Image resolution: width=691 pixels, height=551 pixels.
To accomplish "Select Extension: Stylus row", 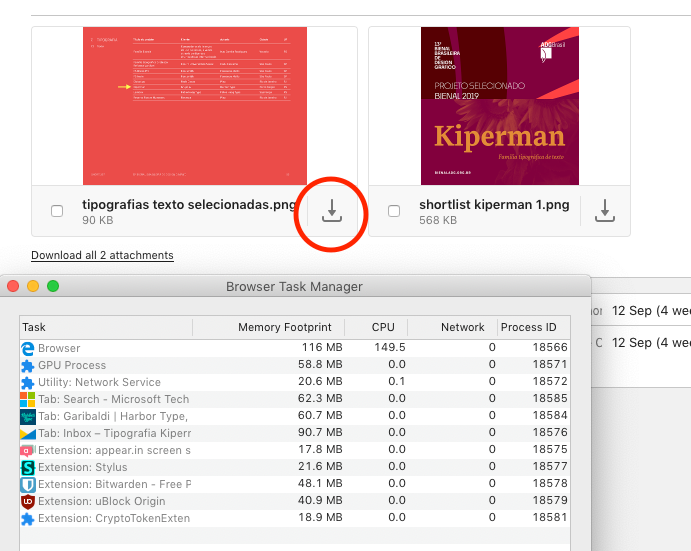I will click(295, 467).
